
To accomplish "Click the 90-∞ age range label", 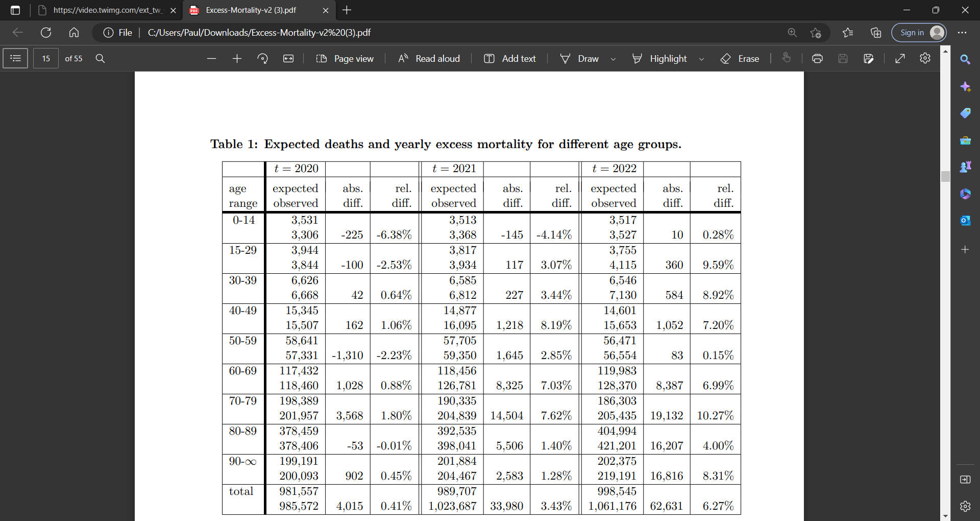I will click(242, 462).
